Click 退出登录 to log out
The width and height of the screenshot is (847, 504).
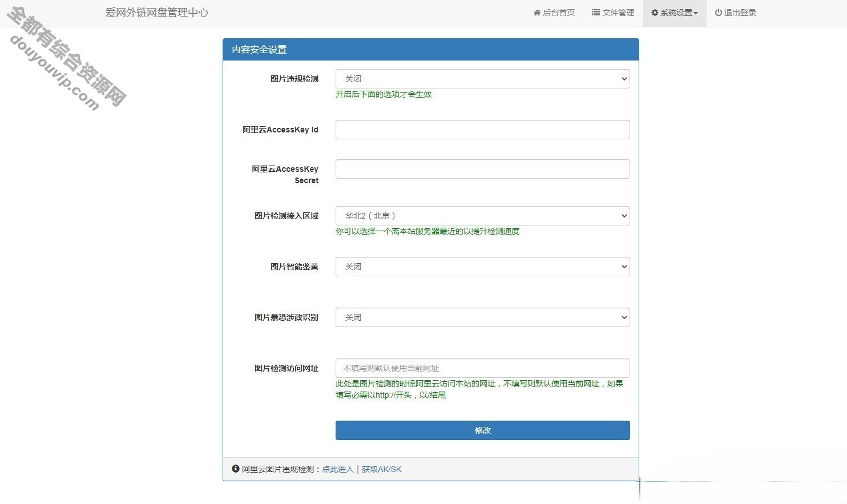pyautogui.click(x=735, y=13)
